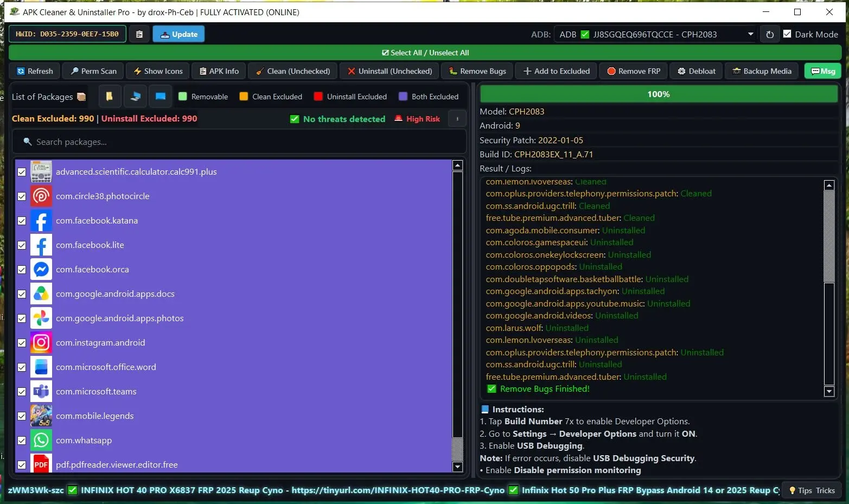Uncheck the calculator calc991.plus package checkbox
849x504 pixels.
pyautogui.click(x=22, y=172)
